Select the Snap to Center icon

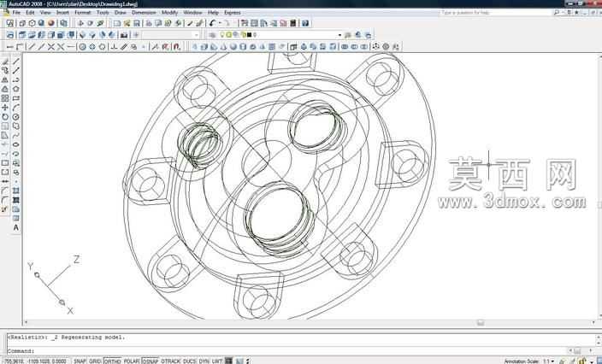[82, 47]
